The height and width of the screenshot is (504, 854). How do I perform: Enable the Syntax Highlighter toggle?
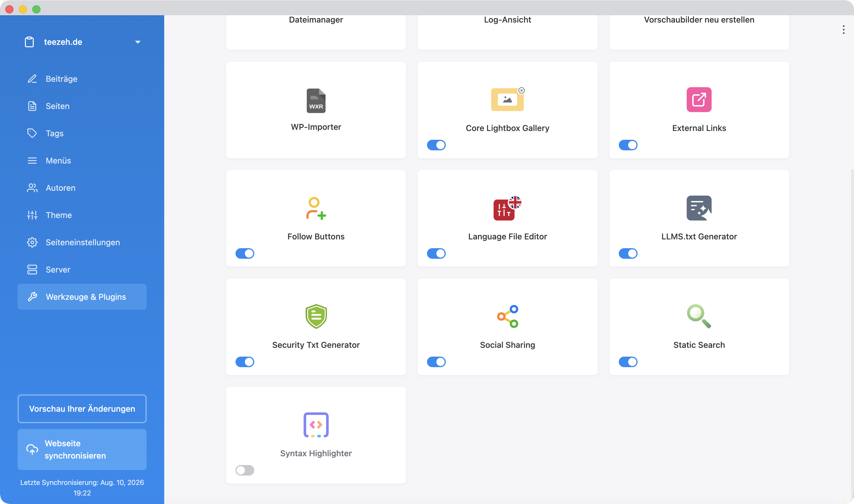point(245,470)
